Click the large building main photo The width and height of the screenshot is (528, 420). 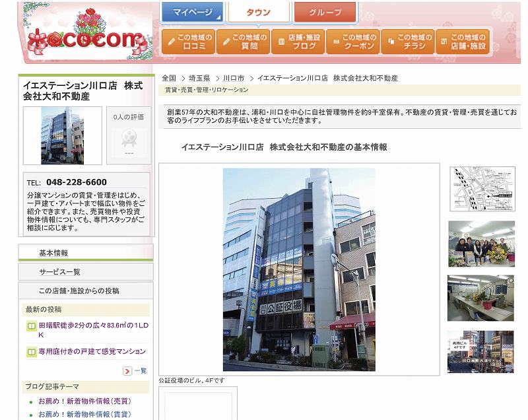(299, 269)
